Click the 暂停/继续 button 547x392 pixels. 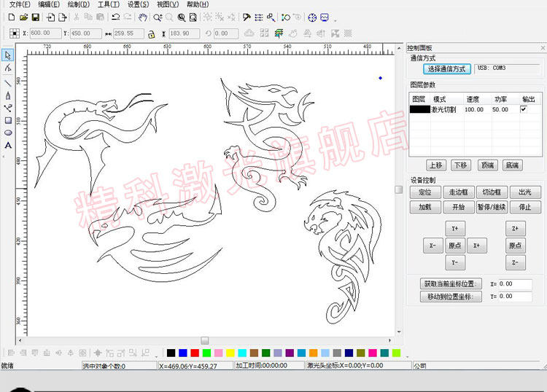point(492,207)
